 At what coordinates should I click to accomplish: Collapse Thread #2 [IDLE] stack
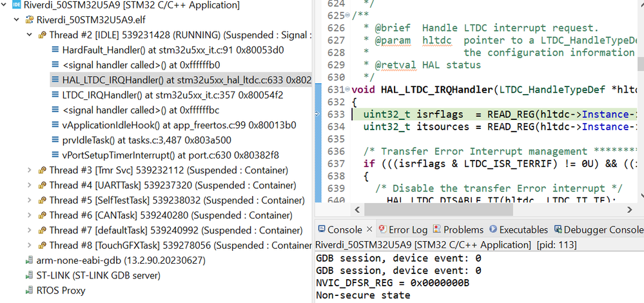coord(29,35)
